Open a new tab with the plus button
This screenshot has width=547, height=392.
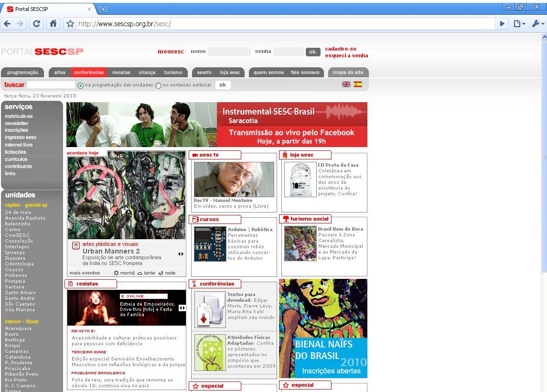click(103, 9)
